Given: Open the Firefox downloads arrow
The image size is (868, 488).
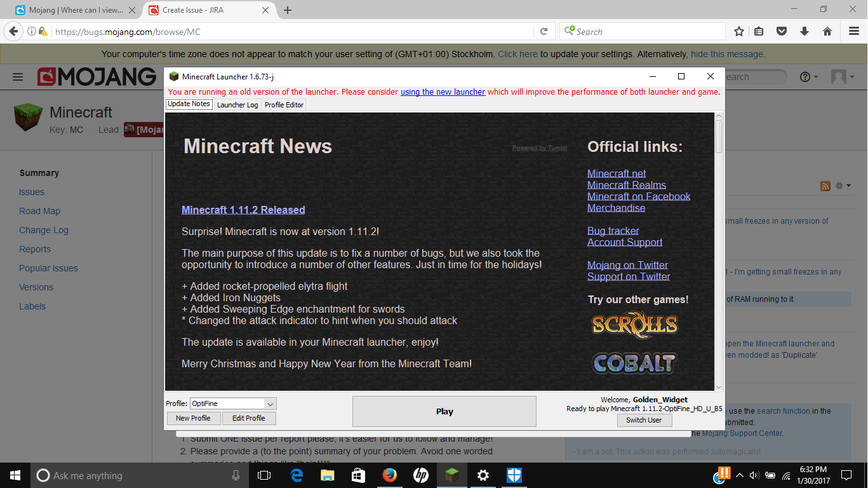Looking at the screenshot, I should coord(805,31).
